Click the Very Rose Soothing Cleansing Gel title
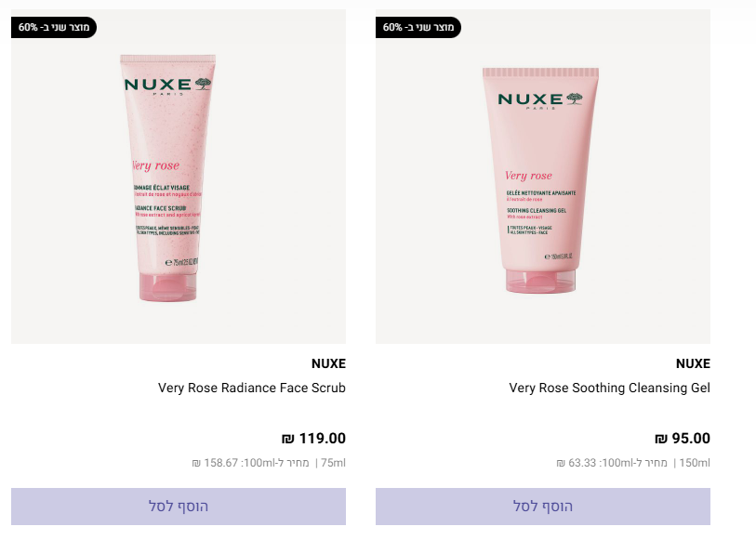 (x=609, y=388)
